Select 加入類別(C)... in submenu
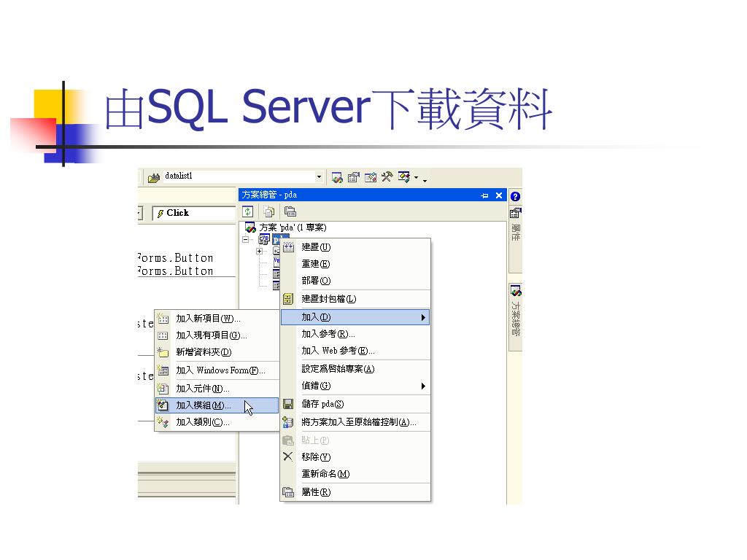Image resolution: width=747 pixels, height=560 pixels. [217, 422]
